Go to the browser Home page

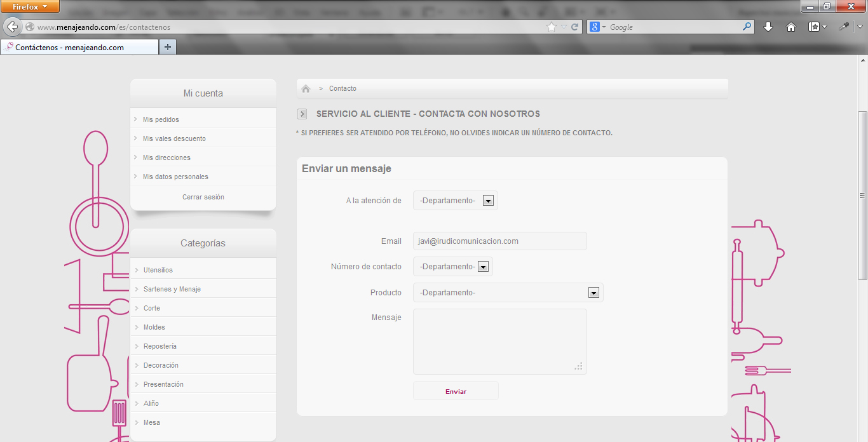(791, 27)
